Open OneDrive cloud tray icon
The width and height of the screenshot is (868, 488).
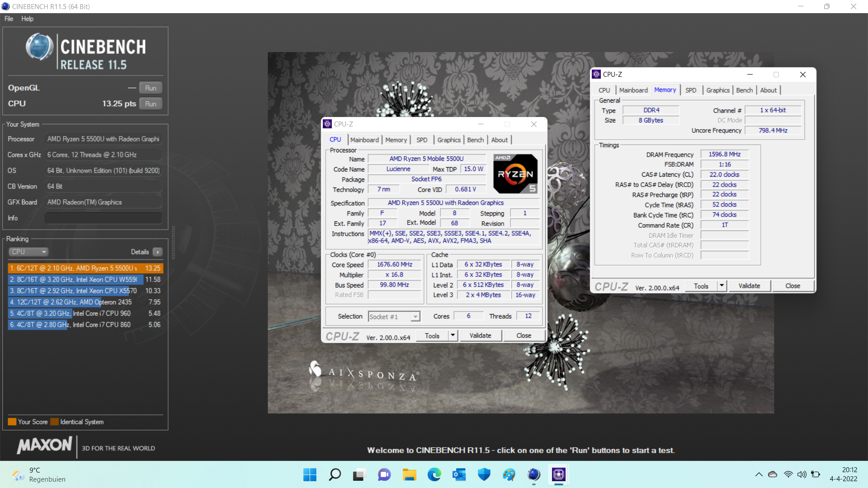(x=773, y=474)
